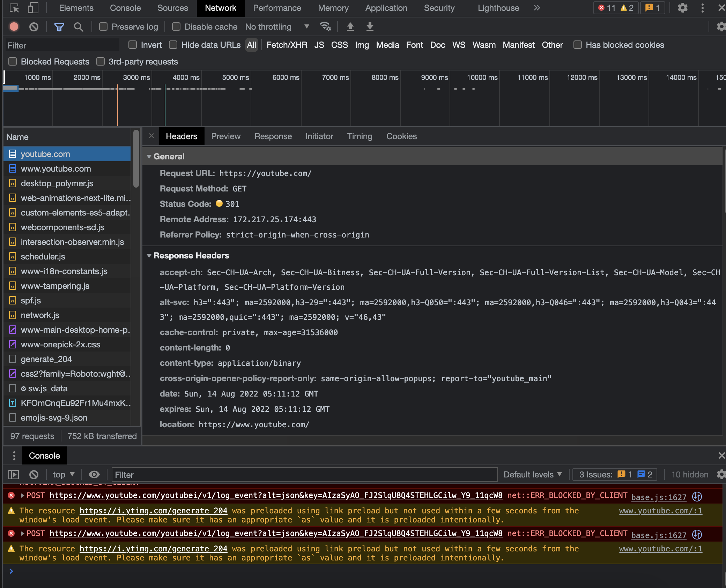Tick the Hide data URLs checkbox
Viewport: 726px width, 588px height.
coord(173,45)
